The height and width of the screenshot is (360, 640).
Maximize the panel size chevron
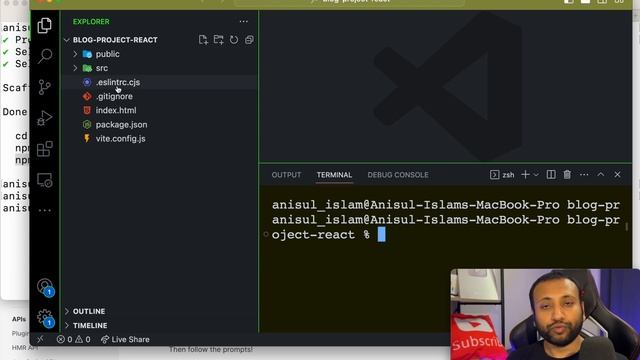click(x=601, y=175)
